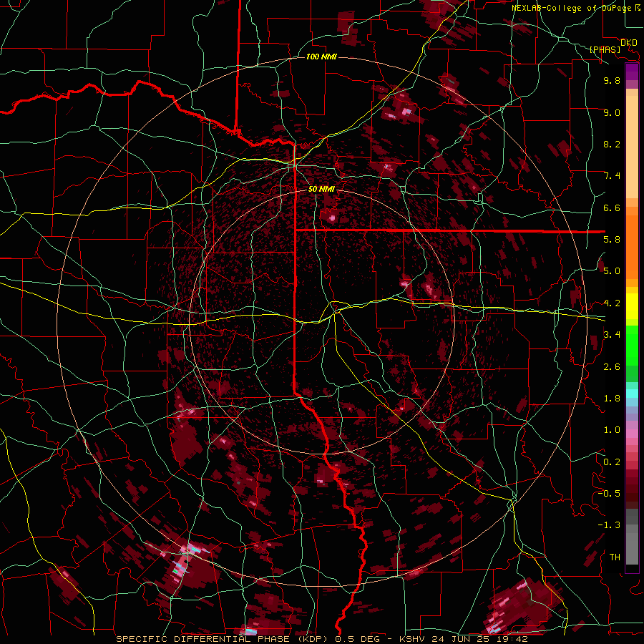The image size is (644, 644).
Task: Click the 7.4 value on the color scale
Action: tap(612, 176)
